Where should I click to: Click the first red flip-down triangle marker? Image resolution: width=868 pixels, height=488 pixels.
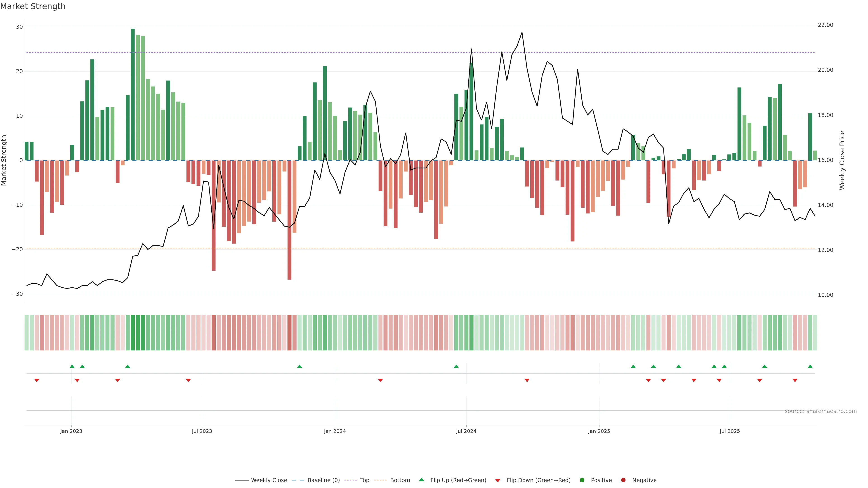(x=37, y=380)
